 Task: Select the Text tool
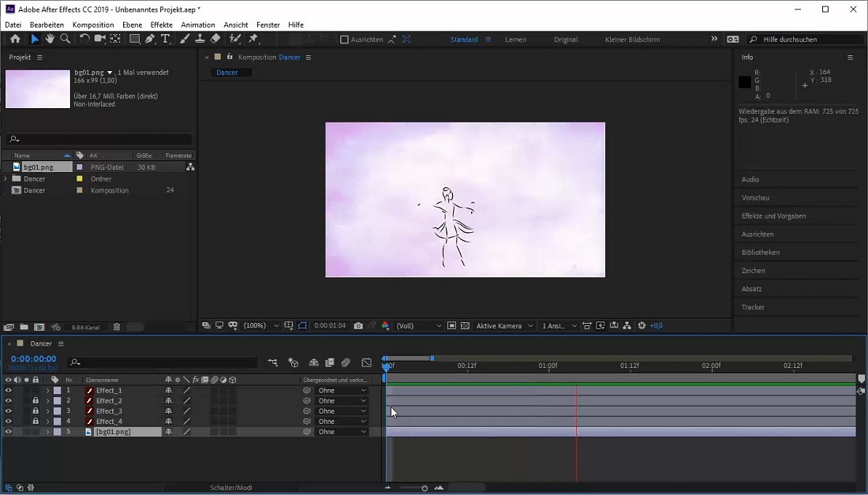coord(165,39)
